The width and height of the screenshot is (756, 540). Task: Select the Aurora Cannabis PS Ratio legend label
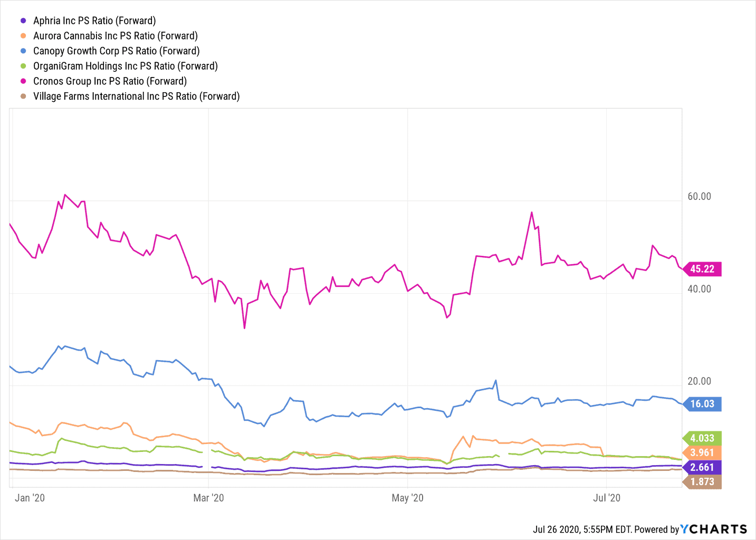click(x=116, y=36)
